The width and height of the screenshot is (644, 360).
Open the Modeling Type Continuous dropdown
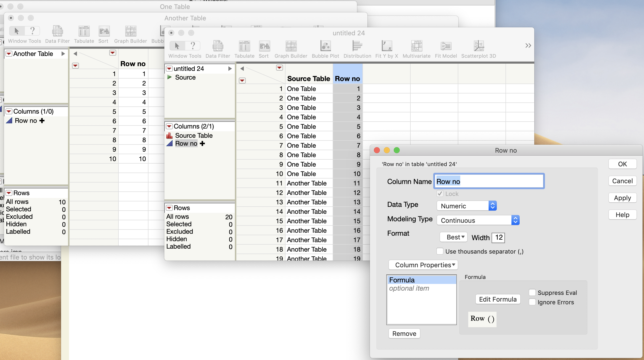478,220
